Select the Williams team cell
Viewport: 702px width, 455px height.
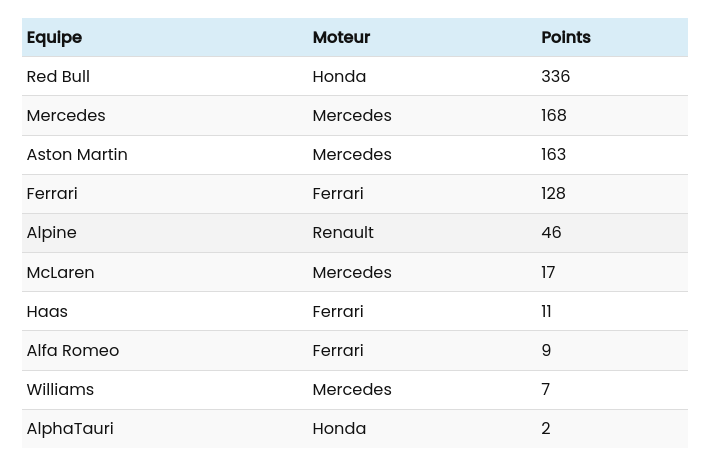[x=60, y=389]
